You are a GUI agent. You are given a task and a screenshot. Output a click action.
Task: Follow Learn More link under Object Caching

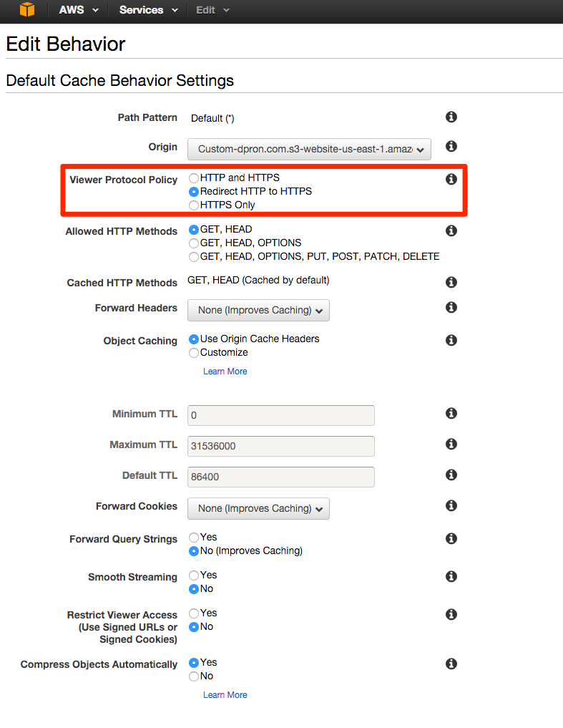(225, 372)
